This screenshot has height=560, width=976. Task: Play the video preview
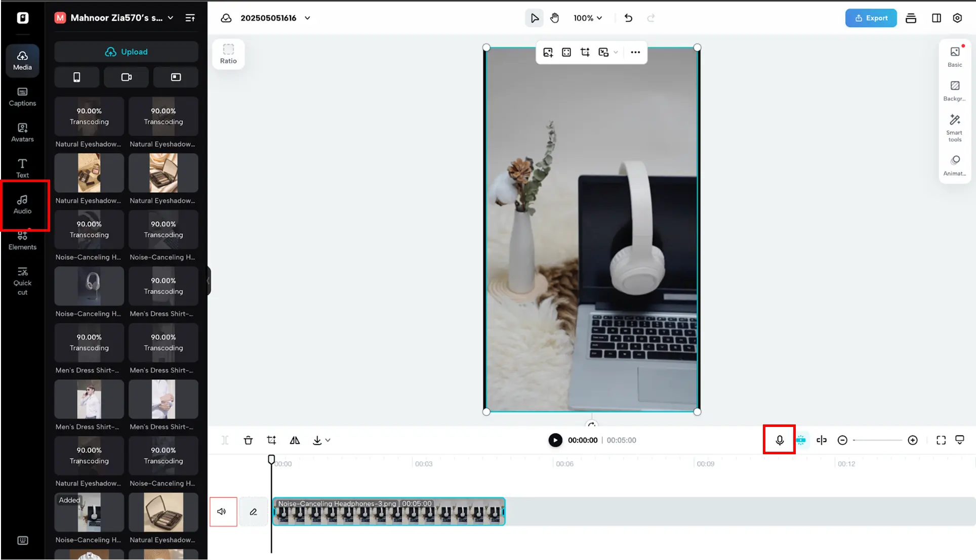pos(555,440)
